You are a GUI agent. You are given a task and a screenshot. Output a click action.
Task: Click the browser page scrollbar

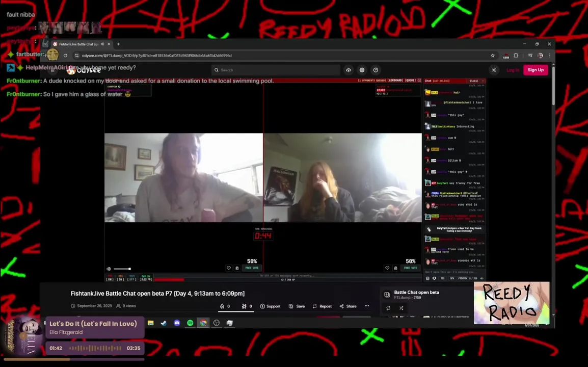553,86
